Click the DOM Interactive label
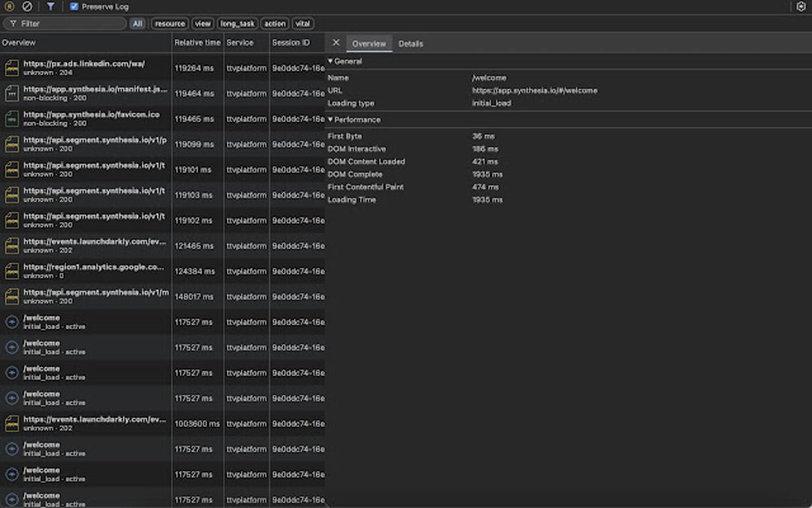 point(357,149)
